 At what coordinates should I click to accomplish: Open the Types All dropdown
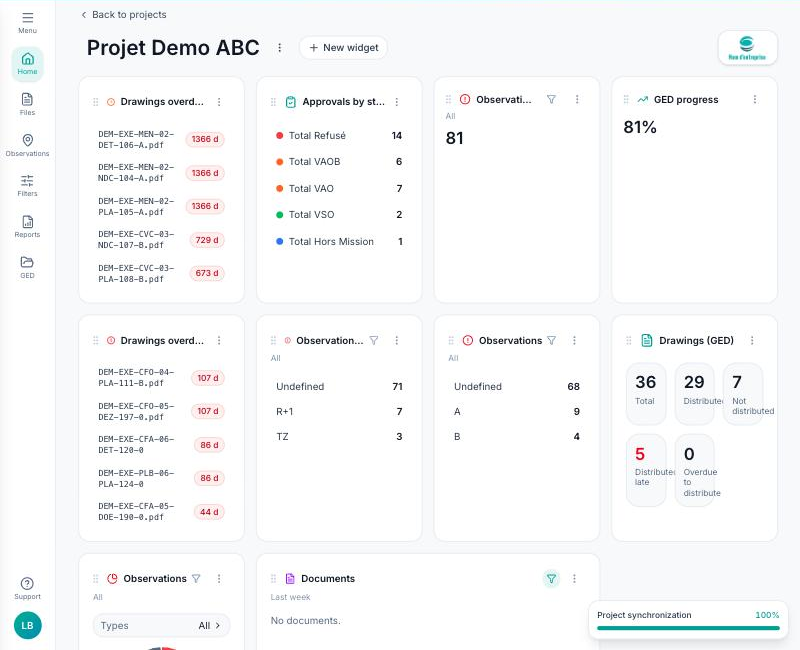pos(161,626)
